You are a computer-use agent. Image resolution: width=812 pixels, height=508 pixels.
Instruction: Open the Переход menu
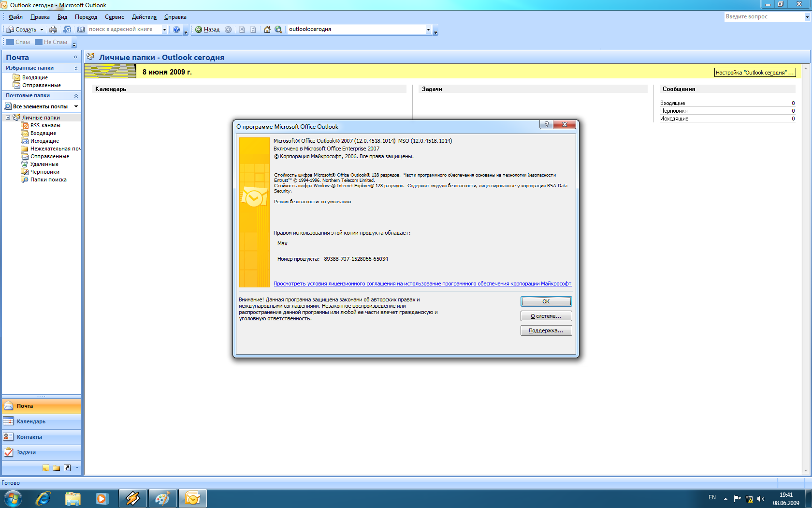(86, 17)
